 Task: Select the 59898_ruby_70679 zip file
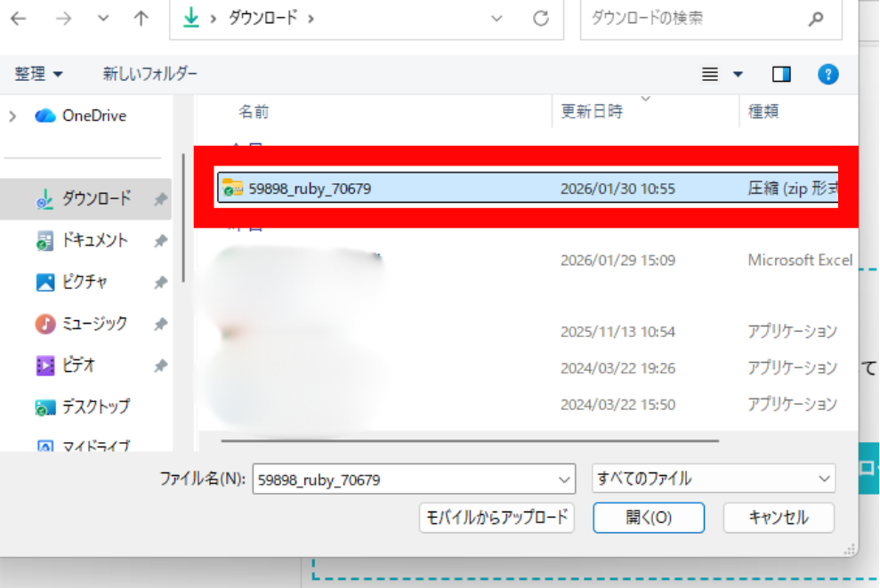pyautogui.click(x=310, y=188)
